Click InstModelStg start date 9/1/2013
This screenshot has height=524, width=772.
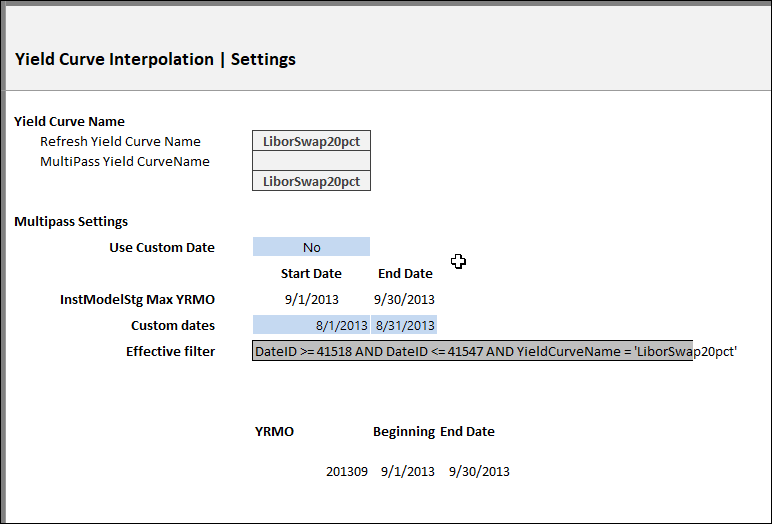coord(312,299)
